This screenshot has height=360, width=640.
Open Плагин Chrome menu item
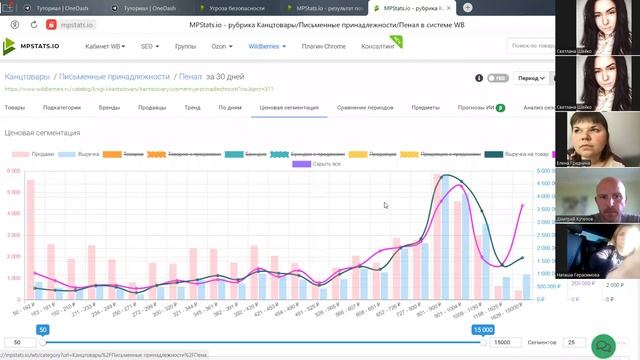pos(324,47)
